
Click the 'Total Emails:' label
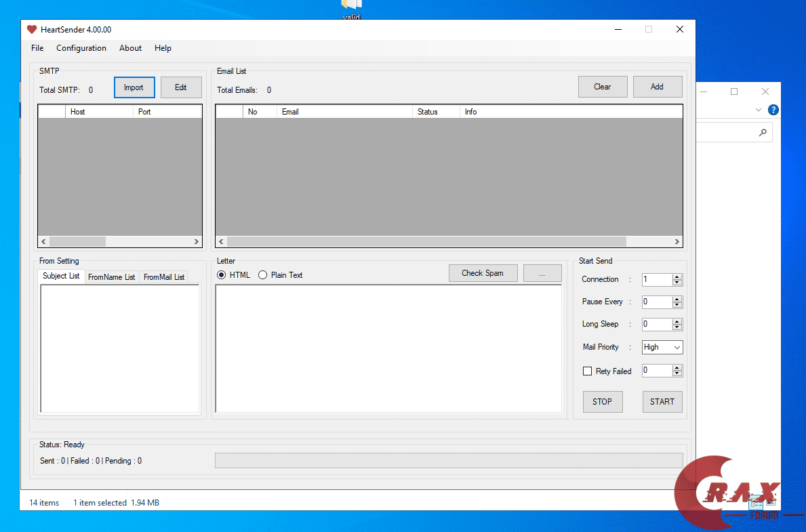coord(237,90)
